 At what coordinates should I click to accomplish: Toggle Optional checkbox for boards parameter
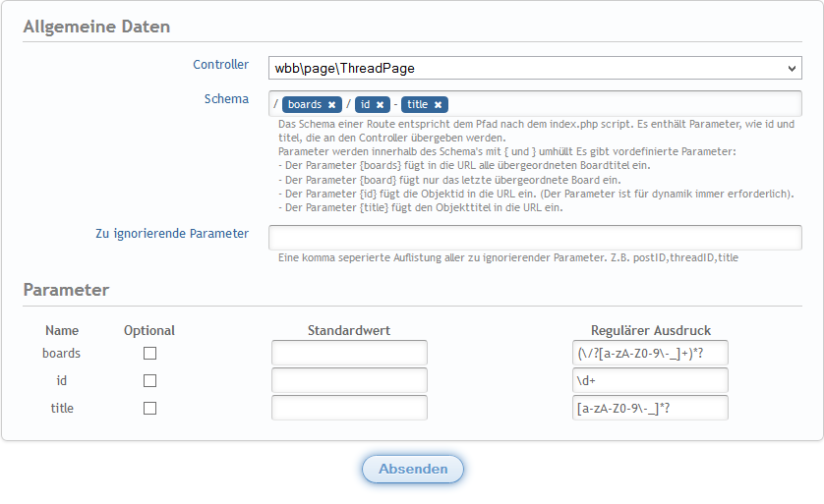coord(149,354)
